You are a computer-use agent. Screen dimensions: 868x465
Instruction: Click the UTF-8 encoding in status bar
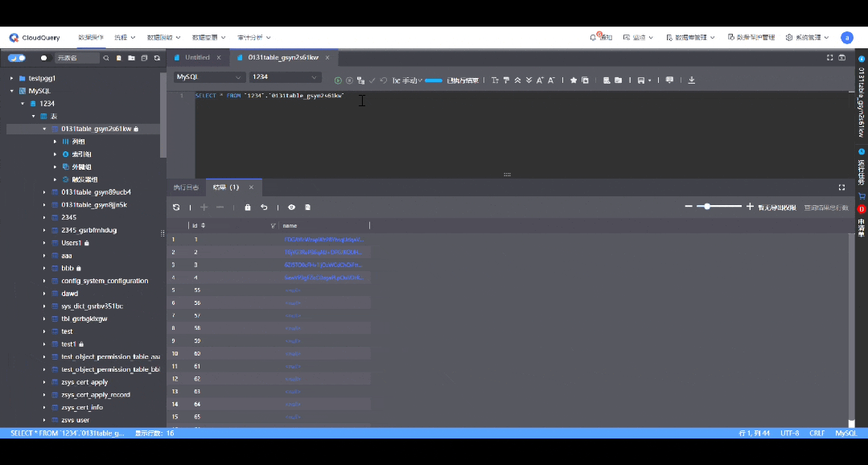pos(789,434)
